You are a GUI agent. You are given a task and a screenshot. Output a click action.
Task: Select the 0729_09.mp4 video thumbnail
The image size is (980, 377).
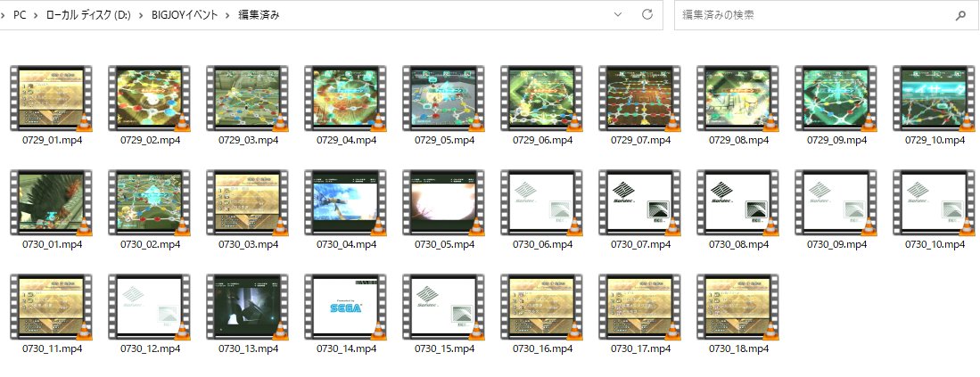(836, 99)
